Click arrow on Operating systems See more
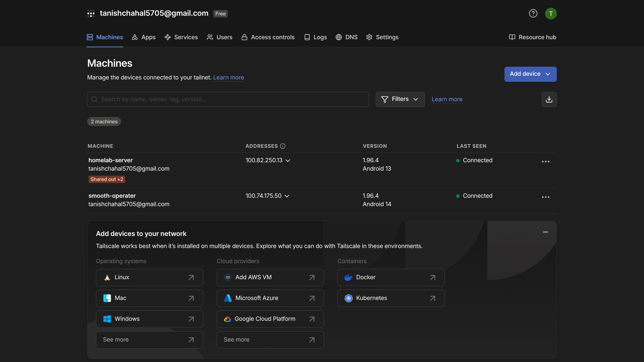 pos(191,340)
